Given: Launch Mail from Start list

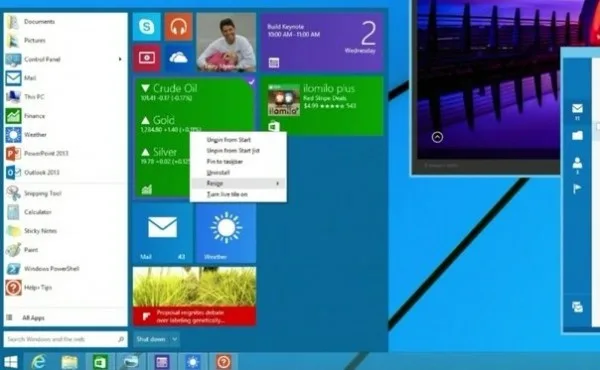Looking at the screenshot, I should click(65, 78).
